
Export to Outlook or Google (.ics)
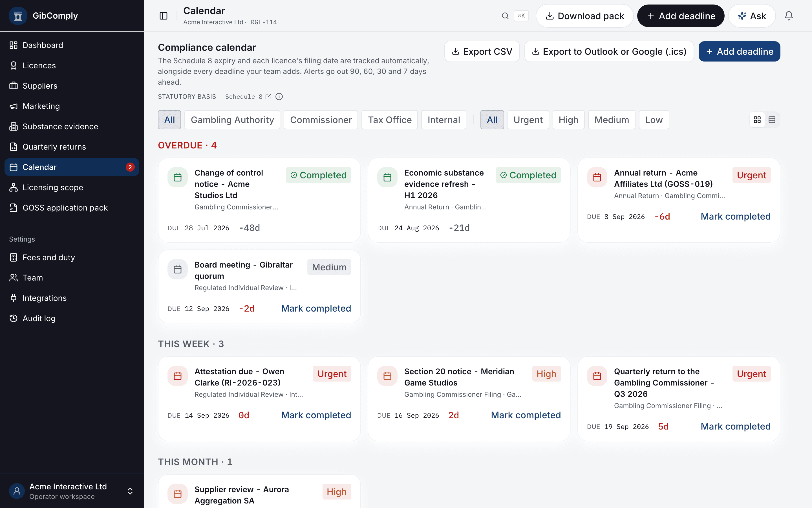[609, 51]
